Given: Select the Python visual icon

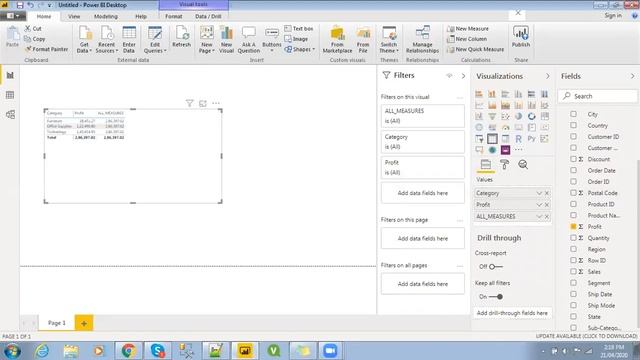Looking at the screenshot, I should [531, 139].
